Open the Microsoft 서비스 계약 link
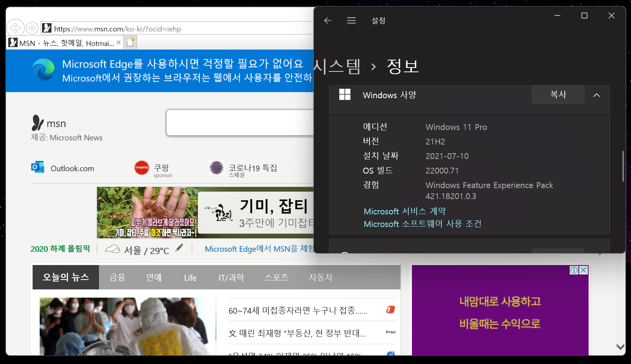Viewport: 631px width, 364px height. point(405,211)
